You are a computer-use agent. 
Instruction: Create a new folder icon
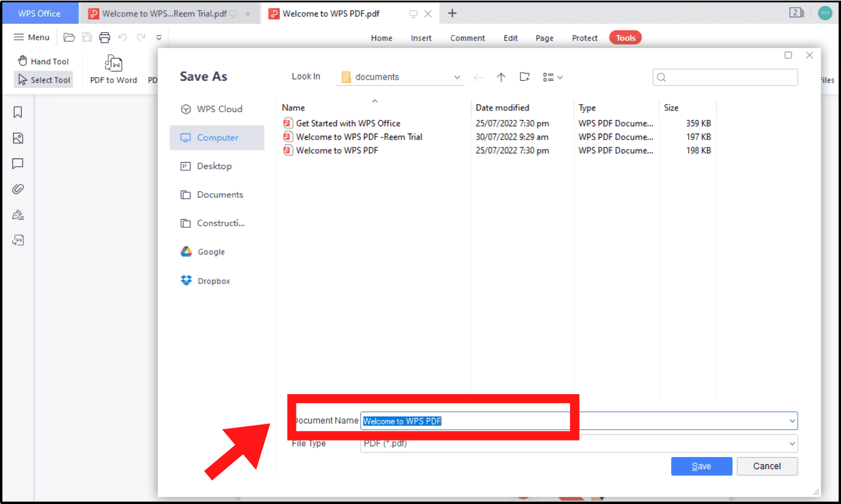[524, 77]
